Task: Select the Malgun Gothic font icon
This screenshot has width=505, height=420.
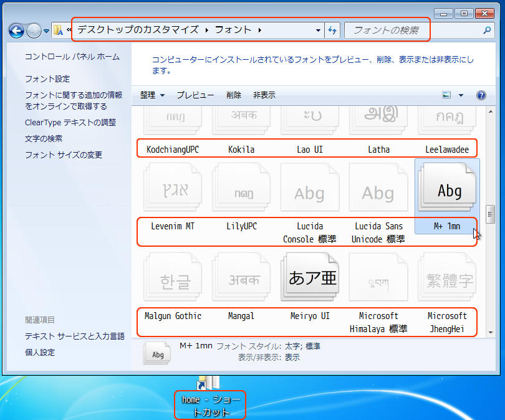Action: 173,277
